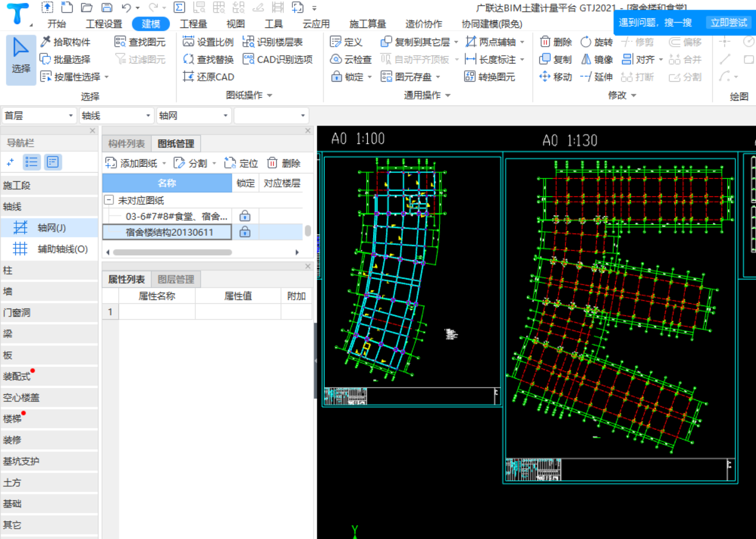Click the new file icon in quick access bar
756x539 pixels.
[x=67, y=7]
